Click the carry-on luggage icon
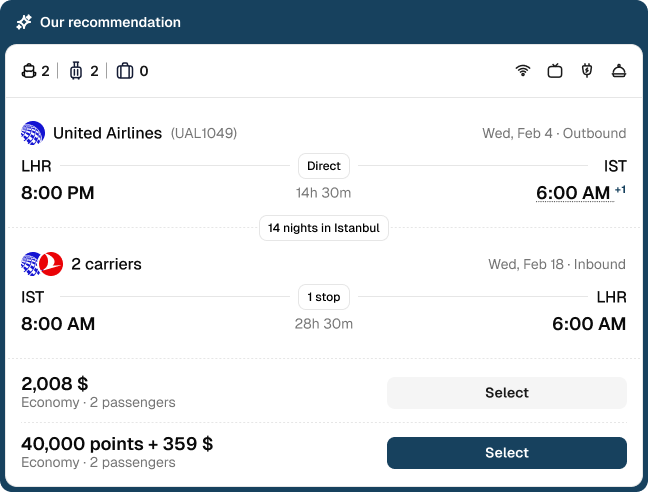 (76, 71)
